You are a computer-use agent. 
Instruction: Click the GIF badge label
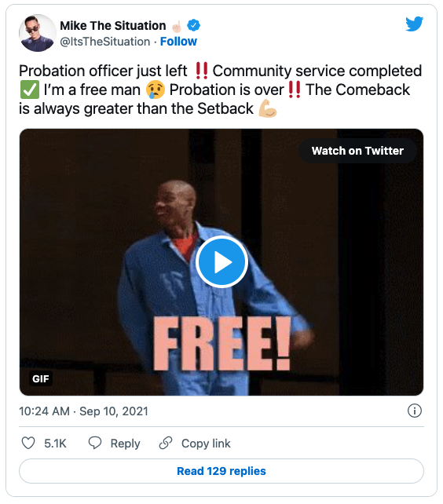41,378
